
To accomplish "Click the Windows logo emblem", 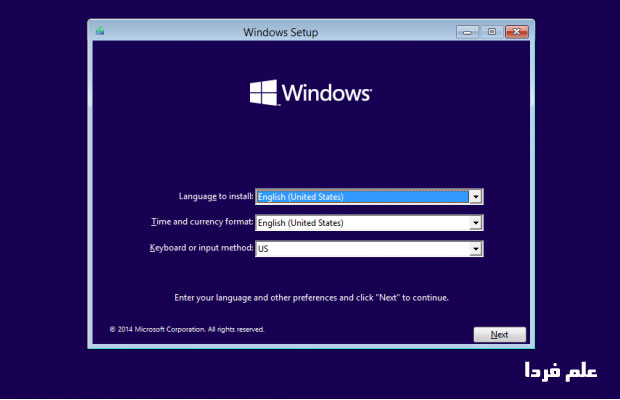I will tap(263, 93).
